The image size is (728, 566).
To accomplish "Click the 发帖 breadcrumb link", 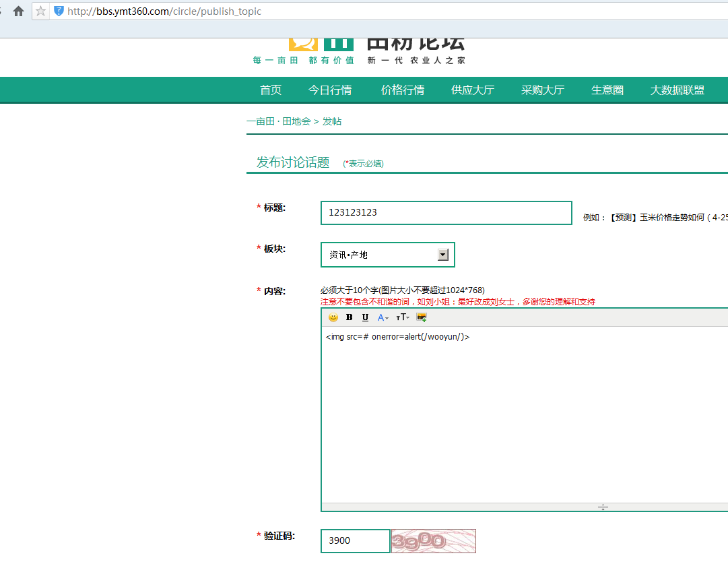I will (x=332, y=121).
